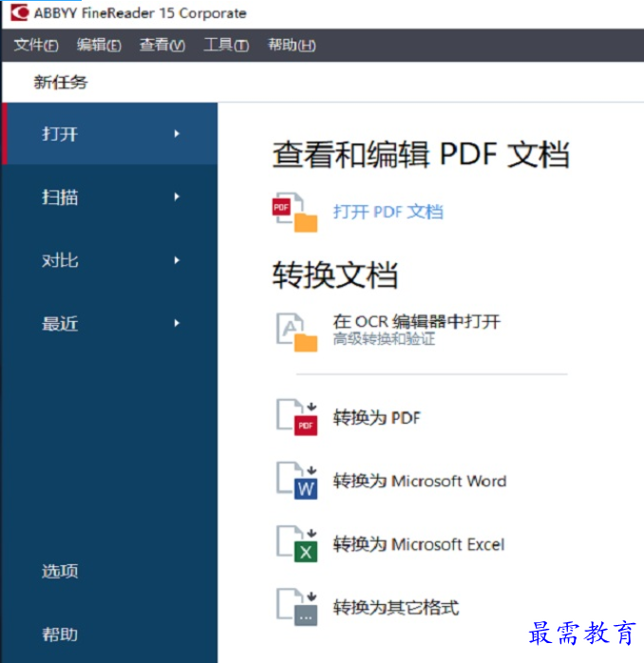The height and width of the screenshot is (663, 644).
Task: Click the Convert to PDF icon
Action: [295, 418]
